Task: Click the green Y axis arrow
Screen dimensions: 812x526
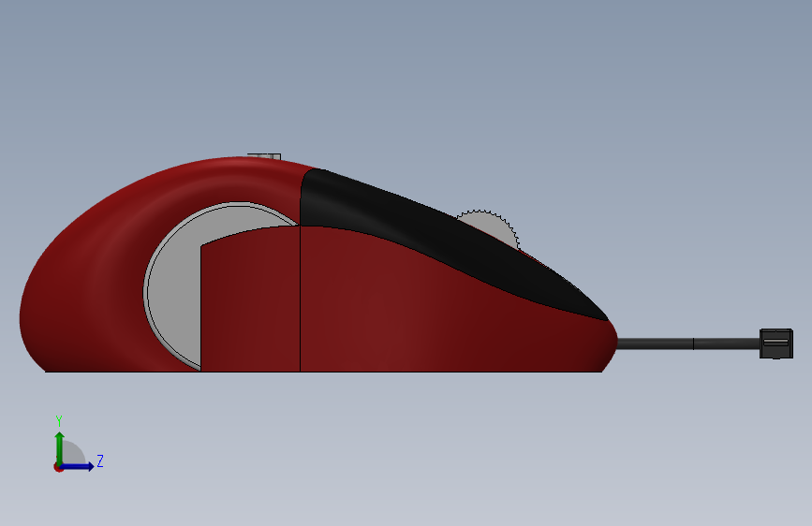Action: click(60, 447)
